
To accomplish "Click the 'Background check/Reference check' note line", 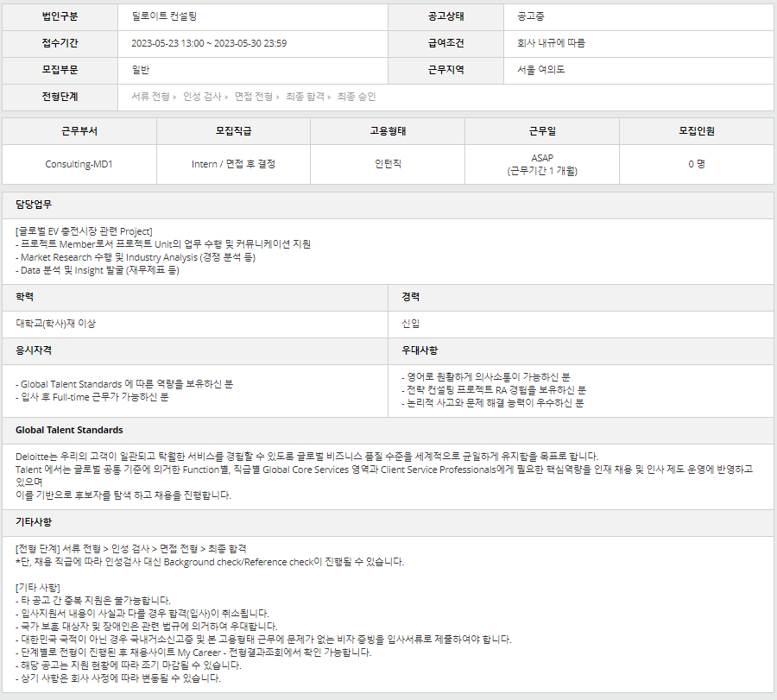I will pyautogui.click(x=210, y=562).
